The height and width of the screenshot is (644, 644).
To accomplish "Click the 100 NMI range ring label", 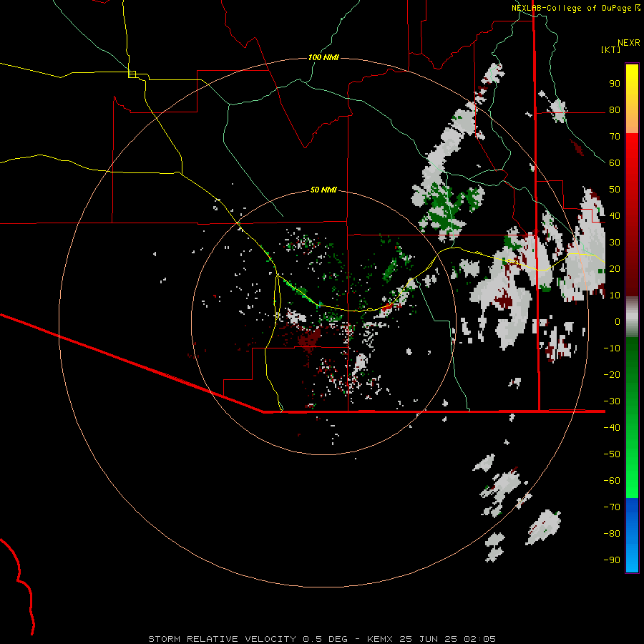I will [x=323, y=57].
